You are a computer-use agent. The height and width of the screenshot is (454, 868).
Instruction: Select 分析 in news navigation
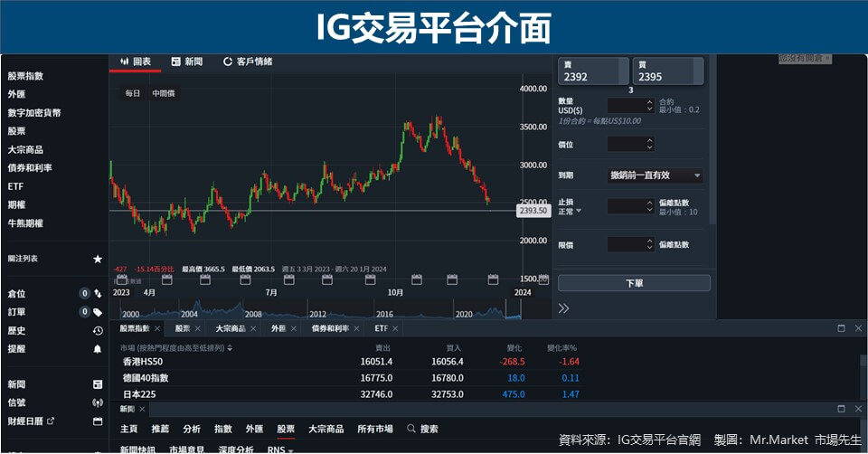192,429
